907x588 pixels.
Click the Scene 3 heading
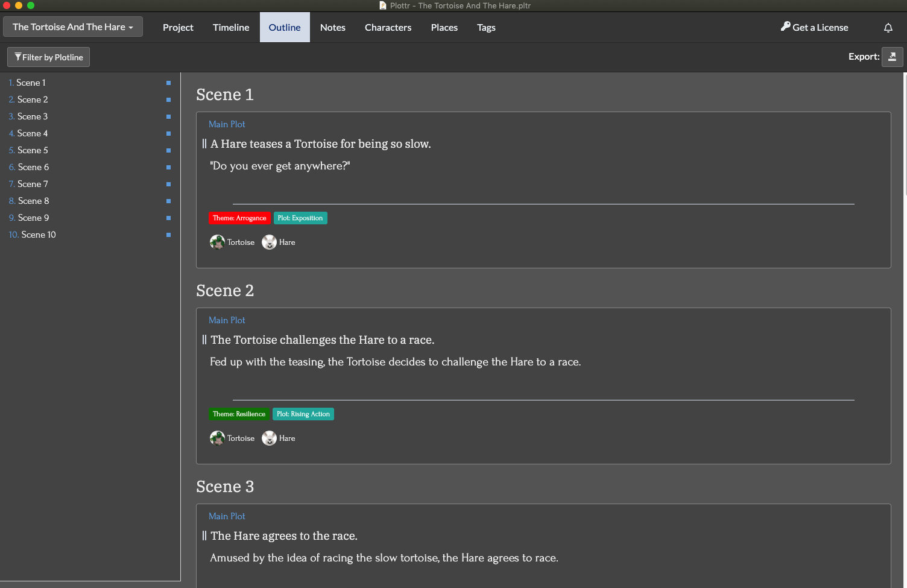pyautogui.click(x=225, y=487)
